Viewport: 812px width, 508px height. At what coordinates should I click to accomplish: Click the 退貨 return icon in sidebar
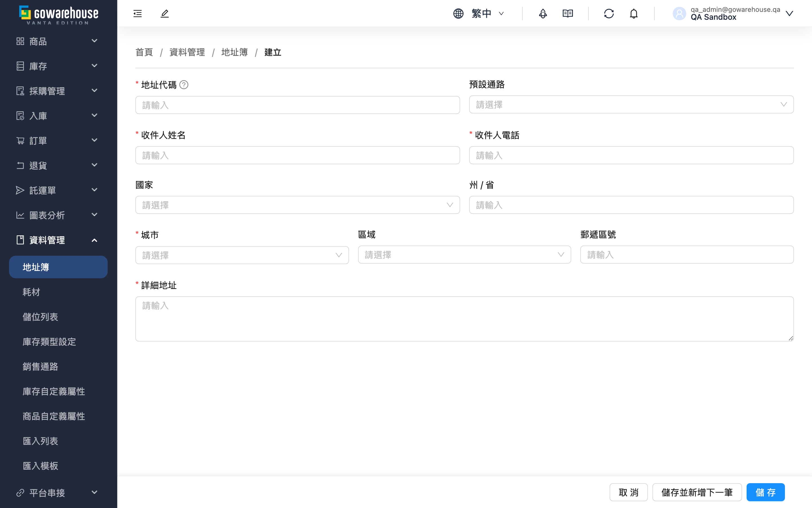[x=20, y=165]
